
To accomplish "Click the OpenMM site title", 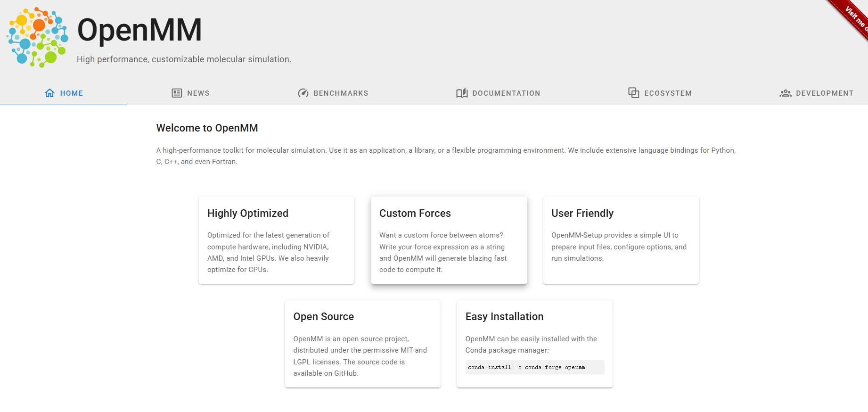I will (139, 30).
